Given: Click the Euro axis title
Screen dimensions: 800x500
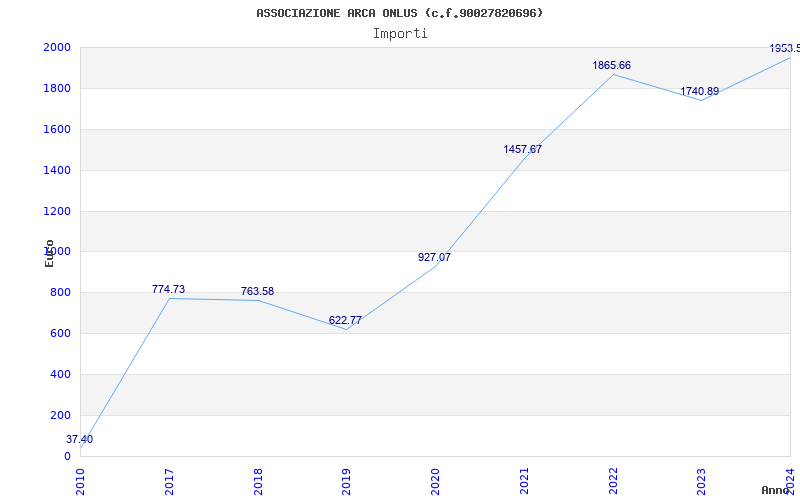Looking at the screenshot, I should (49, 254).
